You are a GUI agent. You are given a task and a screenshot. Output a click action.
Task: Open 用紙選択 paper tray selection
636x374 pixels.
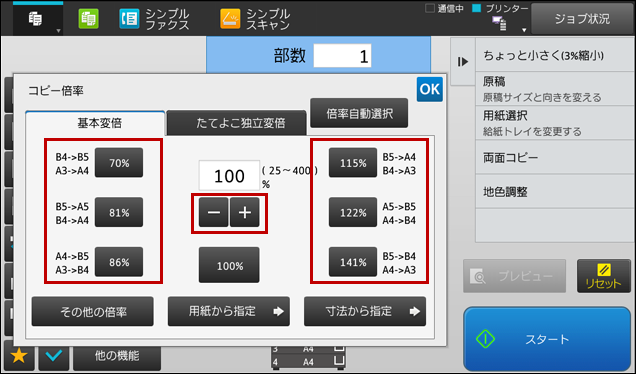(x=555, y=123)
